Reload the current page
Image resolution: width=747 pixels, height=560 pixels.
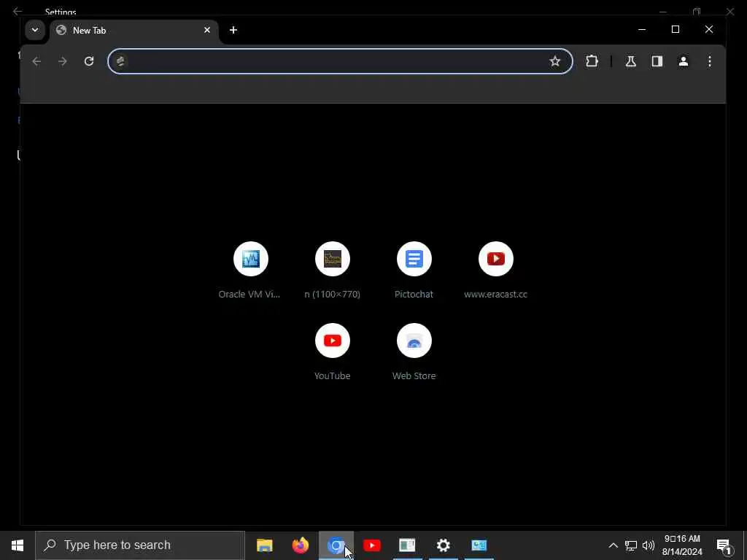(88, 61)
